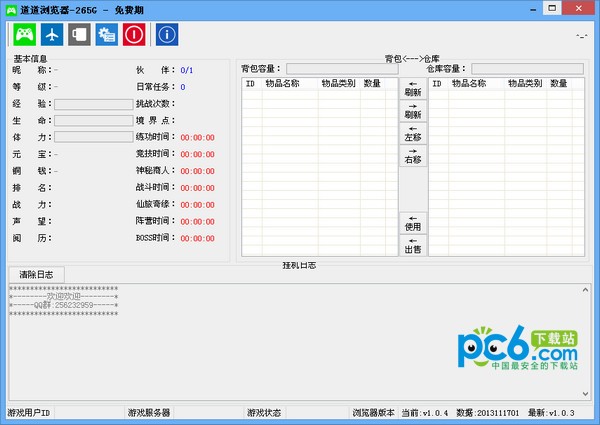
Task: Click the 仓库容量 capacity field
Action: coord(527,69)
